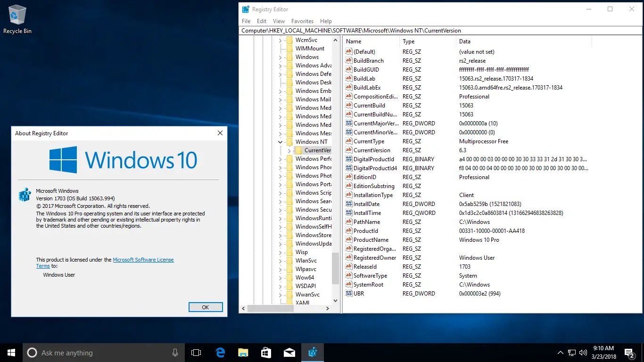
Task: Click the UBR DWORD value icon
Action: [x=349, y=294]
